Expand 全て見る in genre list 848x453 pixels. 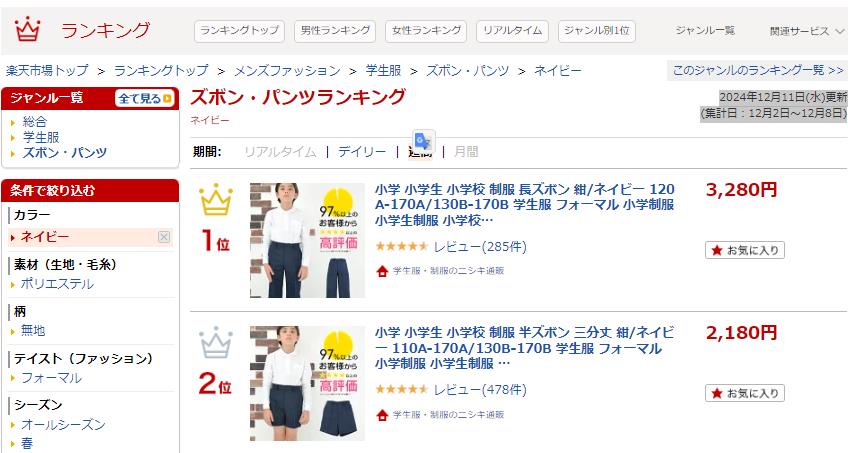coord(145,98)
